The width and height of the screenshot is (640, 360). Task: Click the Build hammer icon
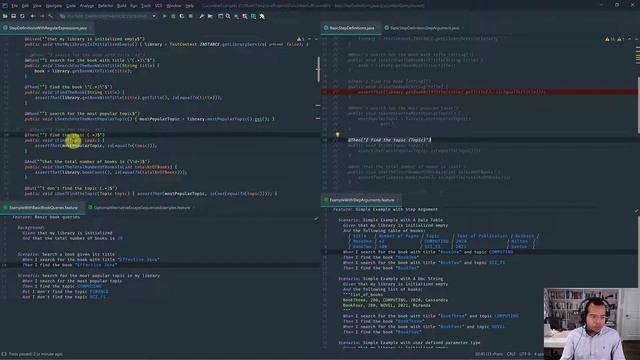(x=51, y=16)
